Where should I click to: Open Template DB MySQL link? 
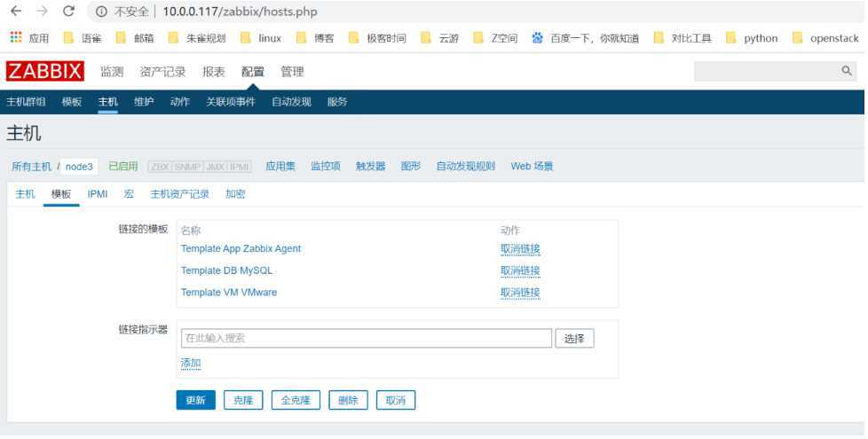(x=226, y=270)
